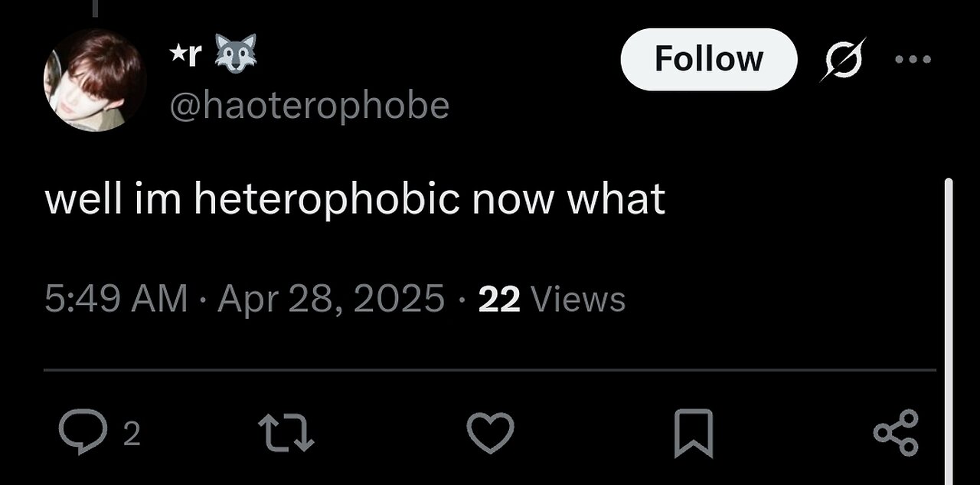Click the thread connector line above avatar
Viewport: 980px width, 485px height.
tap(96, 9)
